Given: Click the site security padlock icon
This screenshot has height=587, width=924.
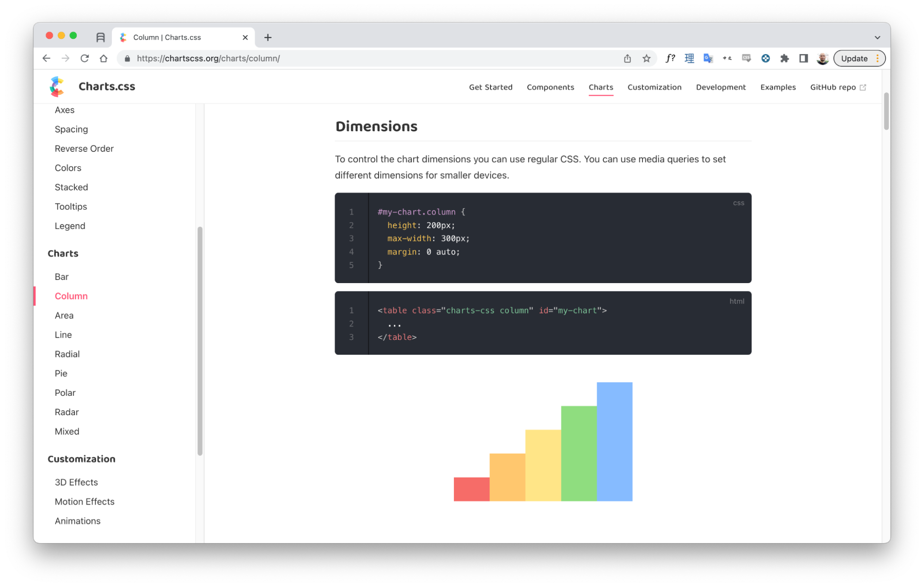Looking at the screenshot, I should [127, 59].
